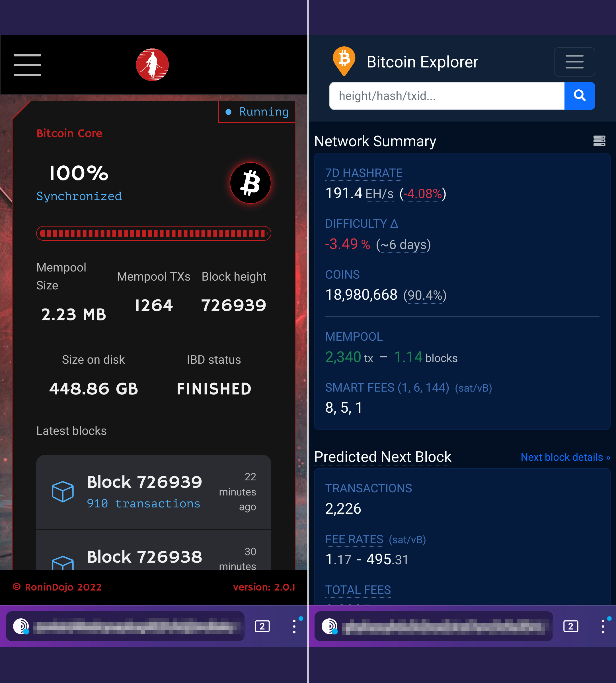The height and width of the screenshot is (683, 616).
Task: Click Tor onion icon in left address bar
Action: (21, 626)
